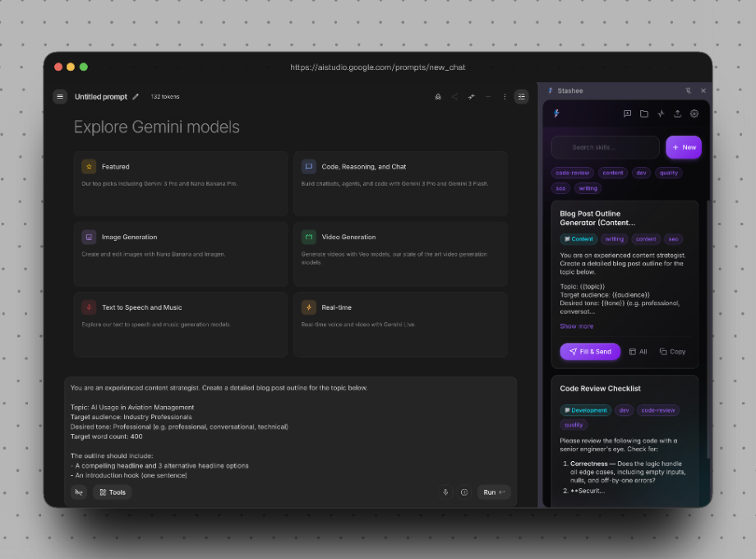Open the All dropdown next to Fill & Send
756x559 pixels.
[638, 351]
